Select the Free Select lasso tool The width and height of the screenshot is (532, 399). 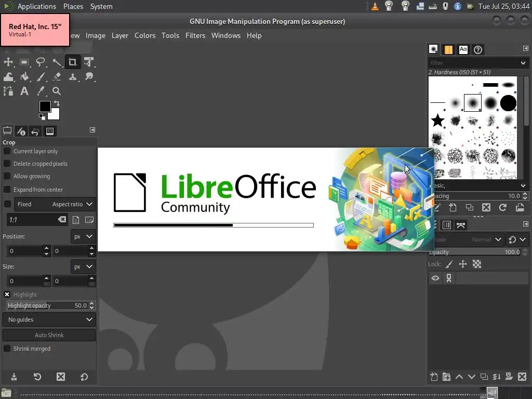[x=41, y=62]
